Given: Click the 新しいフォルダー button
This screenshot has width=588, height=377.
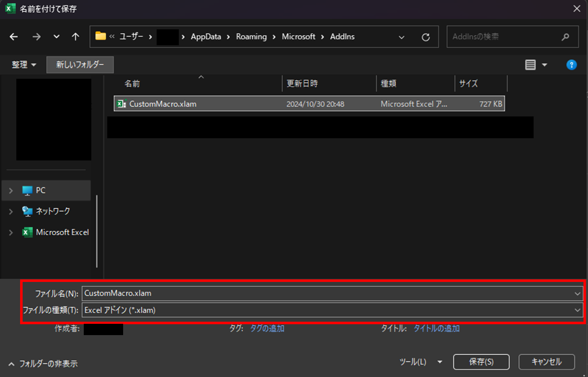Looking at the screenshot, I should coord(80,65).
